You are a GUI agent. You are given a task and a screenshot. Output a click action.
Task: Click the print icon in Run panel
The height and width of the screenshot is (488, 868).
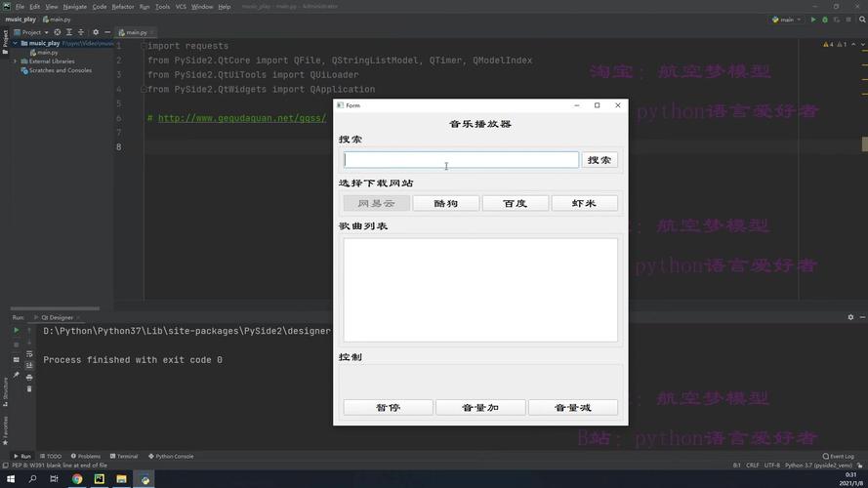click(x=29, y=378)
